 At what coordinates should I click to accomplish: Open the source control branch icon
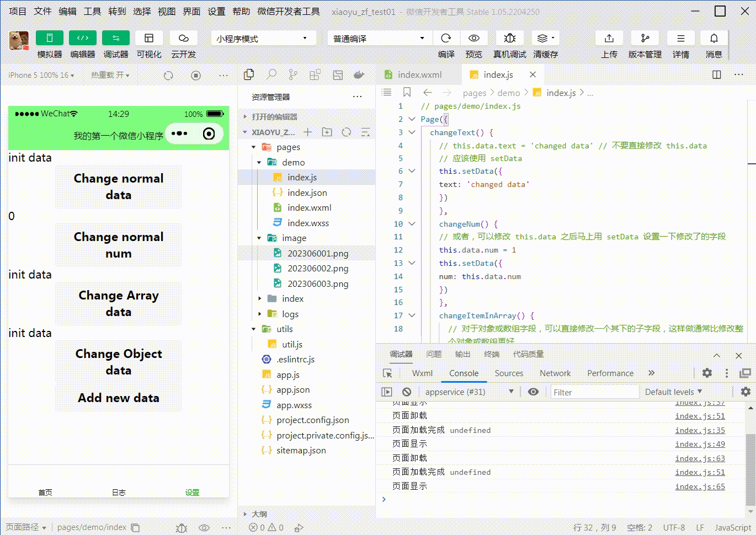pos(293,74)
